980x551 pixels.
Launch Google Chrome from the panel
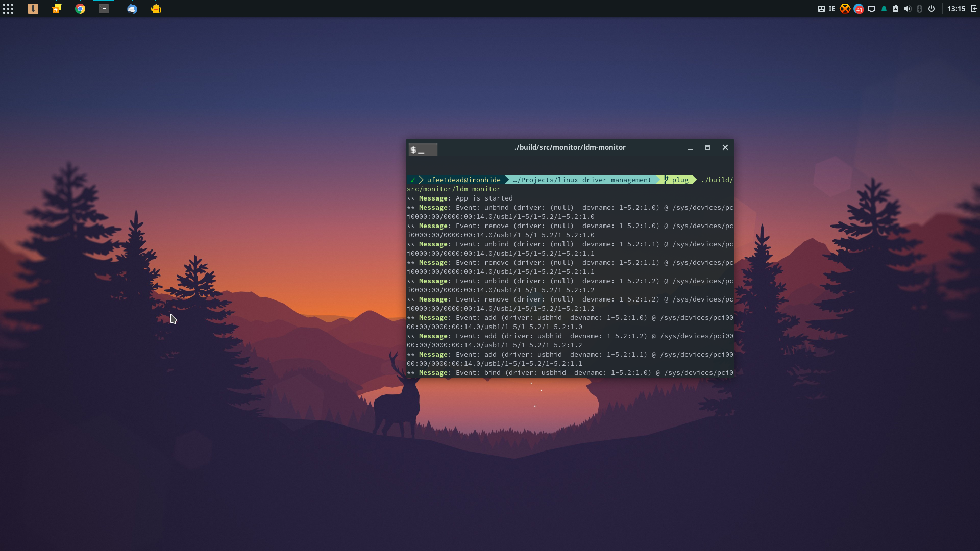pyautogui.click(x=80, y=9)
